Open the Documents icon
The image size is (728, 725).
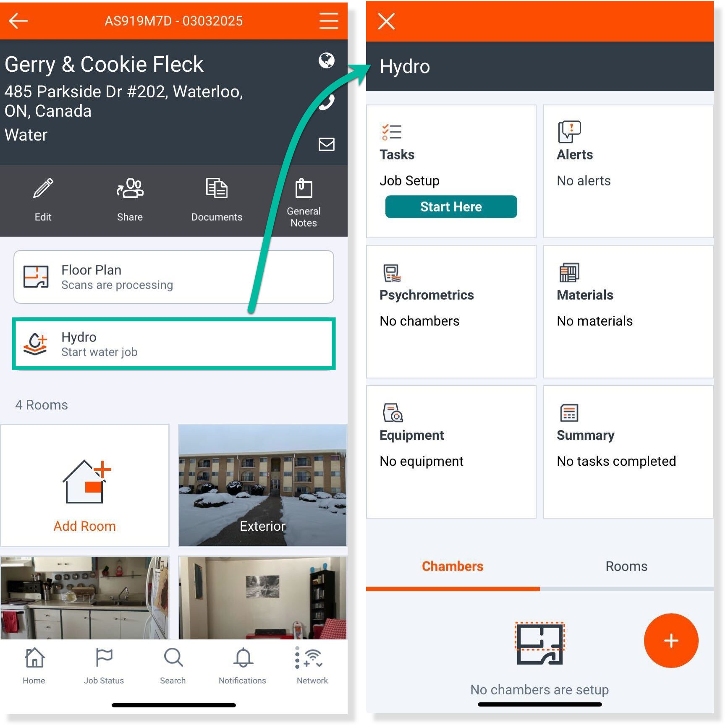point(217,188)
